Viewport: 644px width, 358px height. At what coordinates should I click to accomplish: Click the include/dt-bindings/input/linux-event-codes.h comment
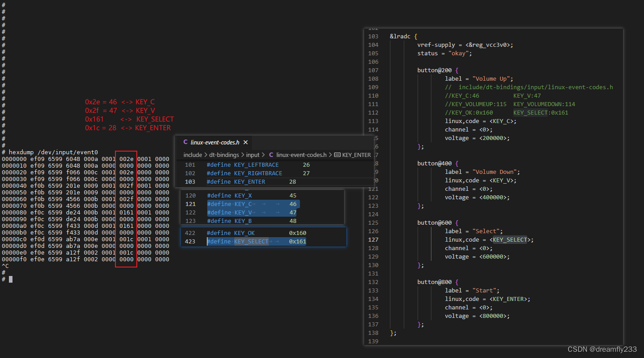point(529,87)
